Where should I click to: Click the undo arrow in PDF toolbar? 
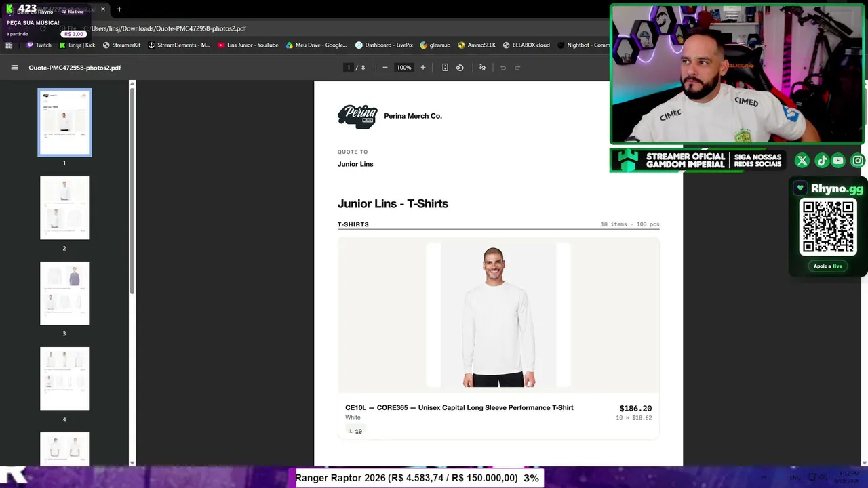[x=503, y=68]
